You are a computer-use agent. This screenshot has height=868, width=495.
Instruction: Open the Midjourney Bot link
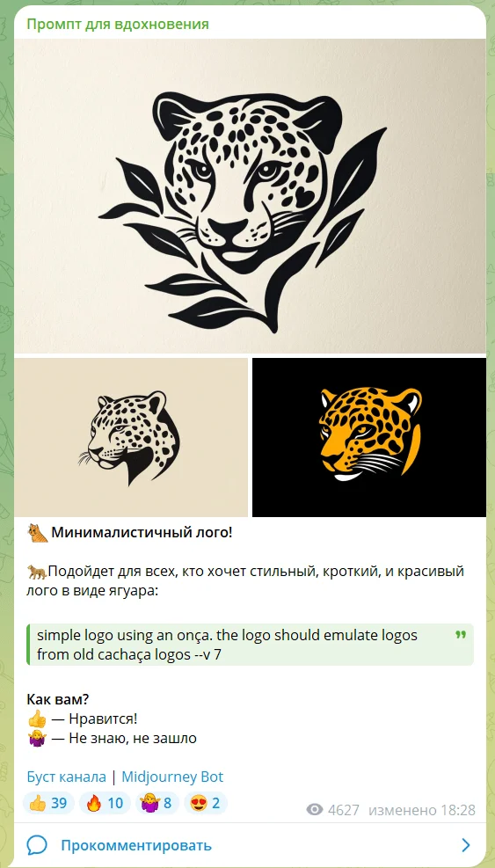(172, 777)
